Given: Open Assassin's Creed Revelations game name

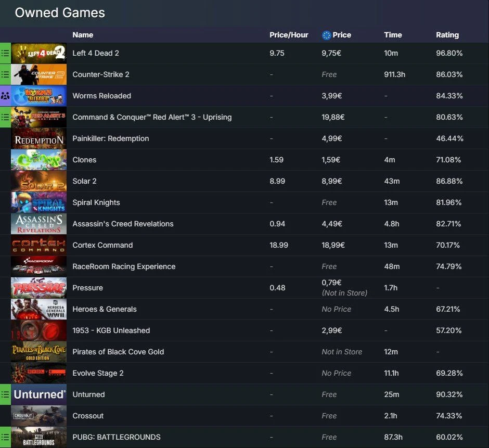Looking at the screenshot, I should 123,224.
